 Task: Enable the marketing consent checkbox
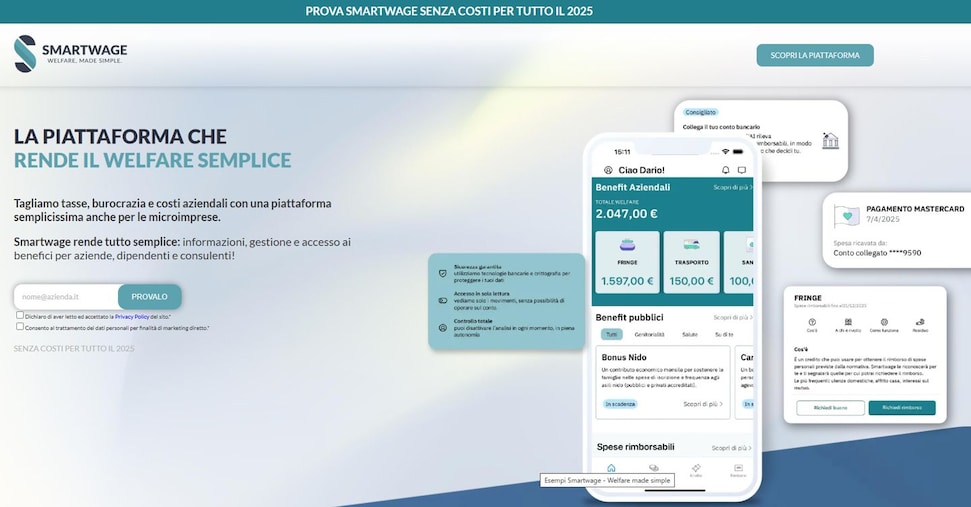[x=20, y=326]
